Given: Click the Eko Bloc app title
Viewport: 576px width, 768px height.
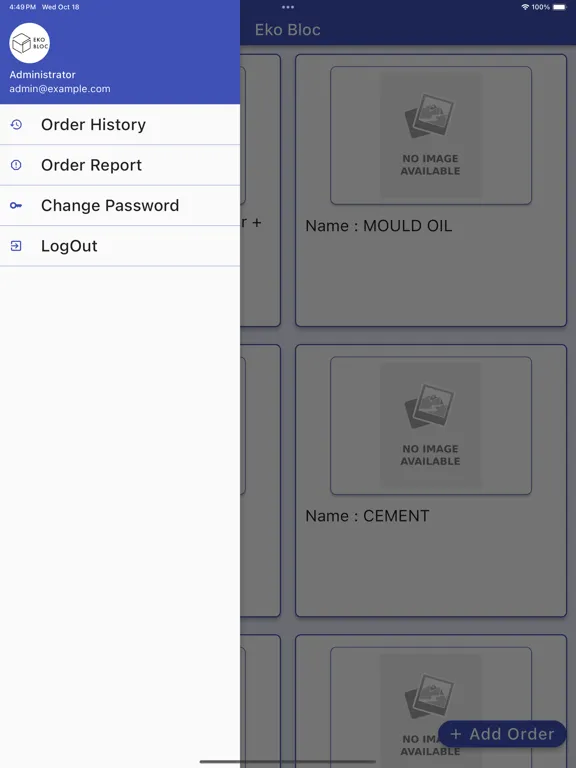Looking at the screenshot, I should tap(288, 30).
